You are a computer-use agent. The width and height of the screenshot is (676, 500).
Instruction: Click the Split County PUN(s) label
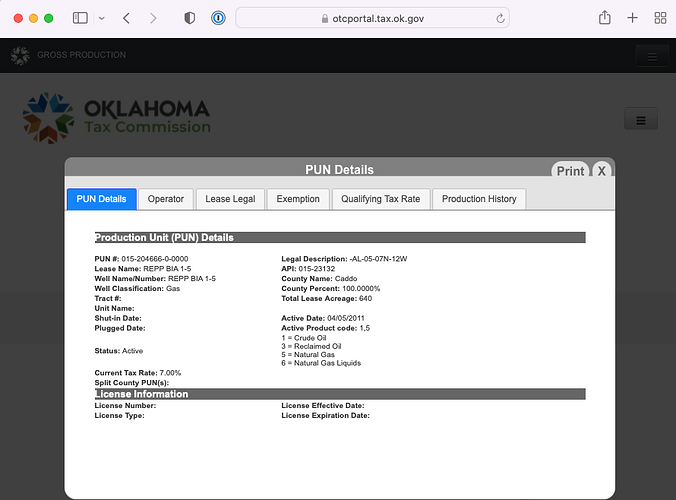(x=132, y=383)
